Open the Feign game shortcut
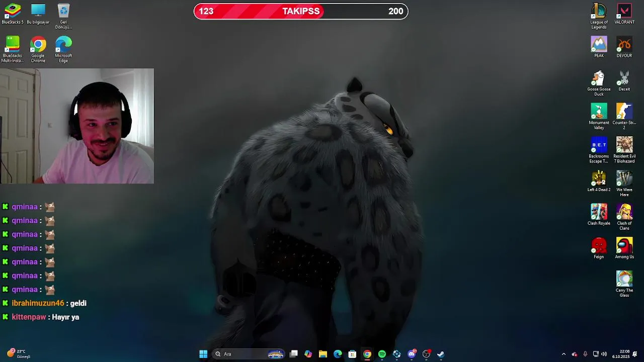Screen dimensions: 644x362 [599, 248]
